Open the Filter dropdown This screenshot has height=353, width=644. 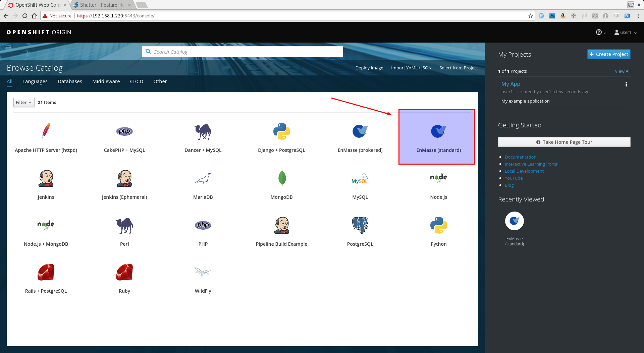click(x=24, y=102)
